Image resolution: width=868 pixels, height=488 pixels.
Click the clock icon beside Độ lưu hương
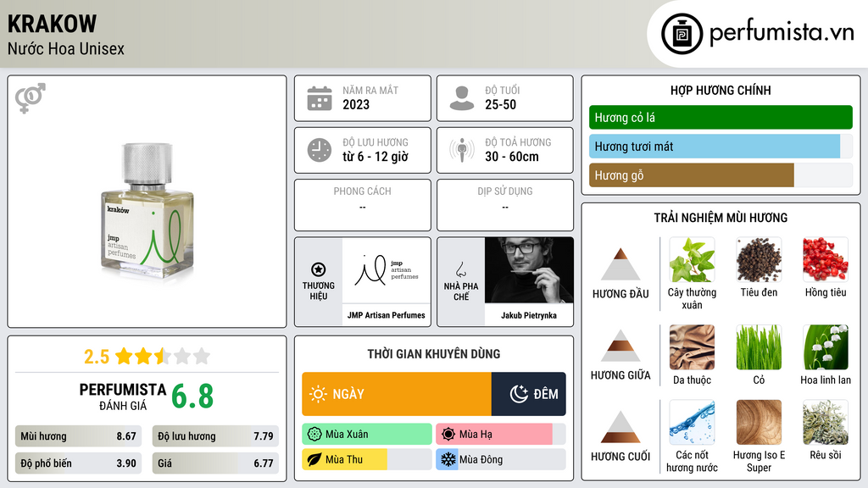[320, 150]
